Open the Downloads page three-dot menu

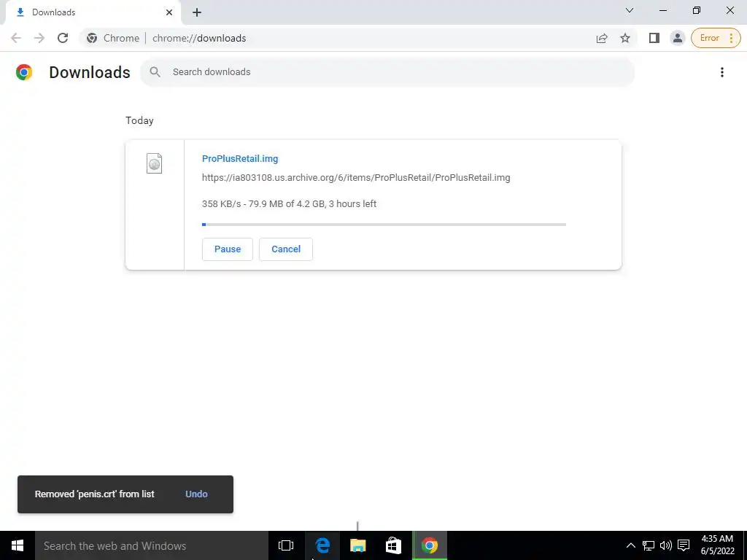tap(721, 72)
